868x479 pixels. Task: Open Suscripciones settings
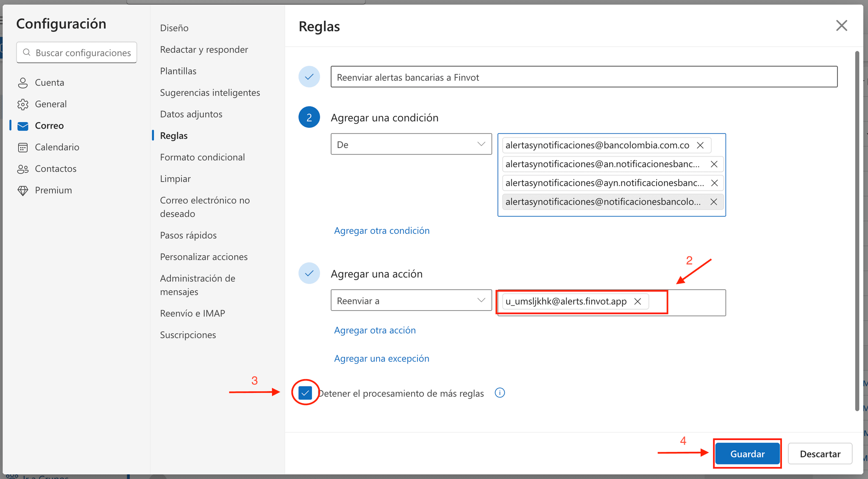coord(188,335)
